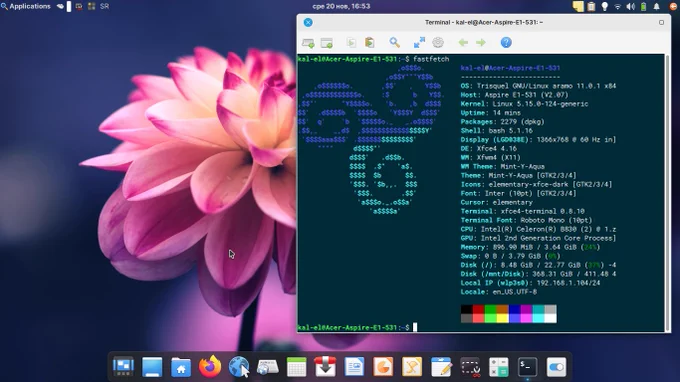Screen dimensions: 680x382
Task: Go to next tab with right green arrow
Action: click(x=481, y=42)
